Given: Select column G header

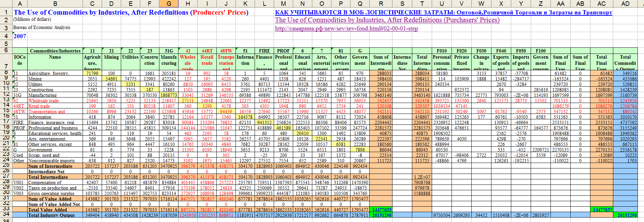Looking at the screenshot, I should [x=169, y=3].
